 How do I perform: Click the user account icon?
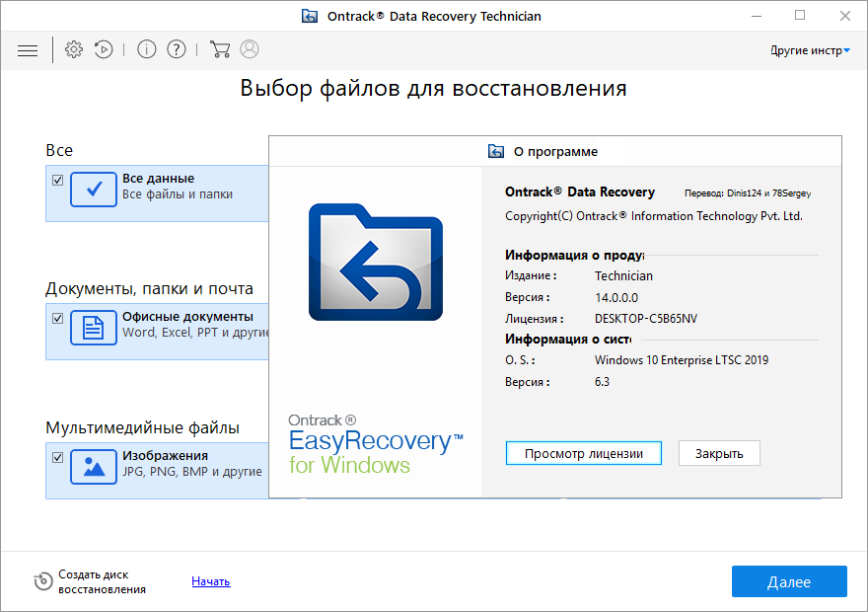click(250, 49)
